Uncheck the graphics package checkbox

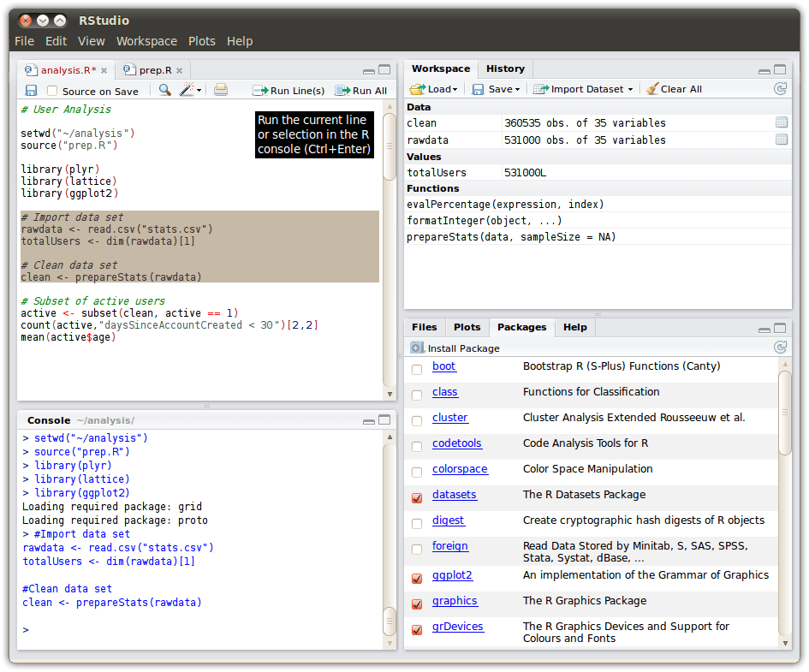pos(417,604)
